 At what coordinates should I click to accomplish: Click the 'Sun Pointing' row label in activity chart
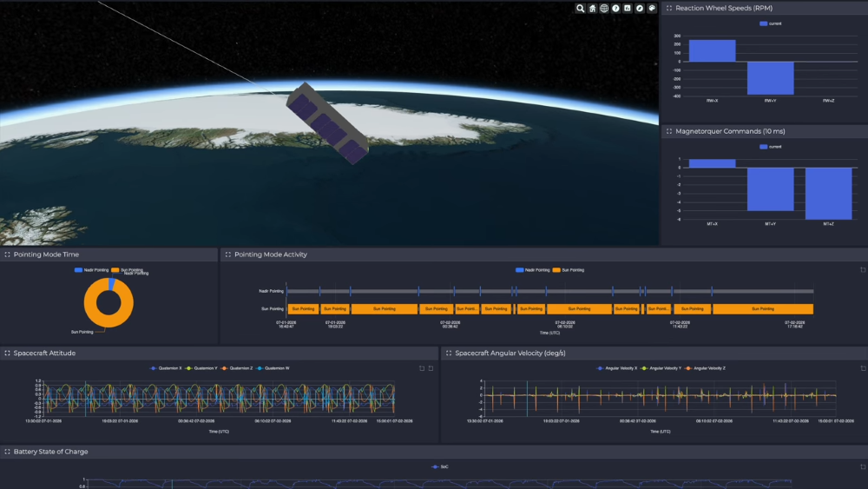(273, 309)
